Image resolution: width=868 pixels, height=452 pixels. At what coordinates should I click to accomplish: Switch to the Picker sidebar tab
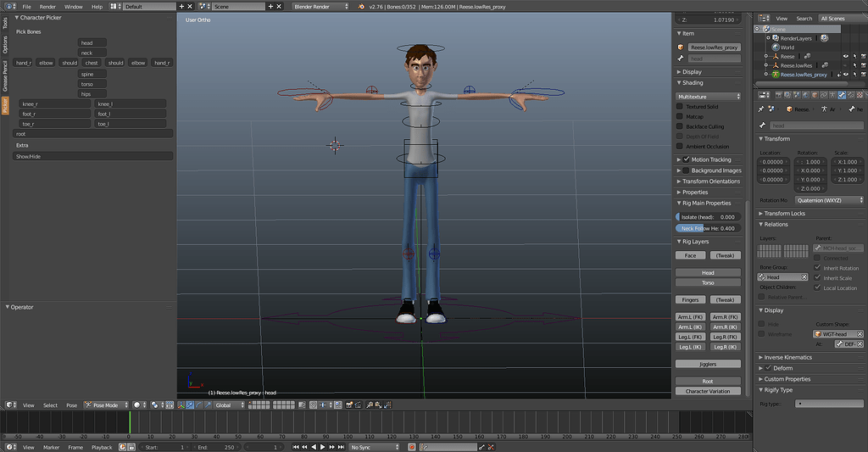tap(5, 105)
